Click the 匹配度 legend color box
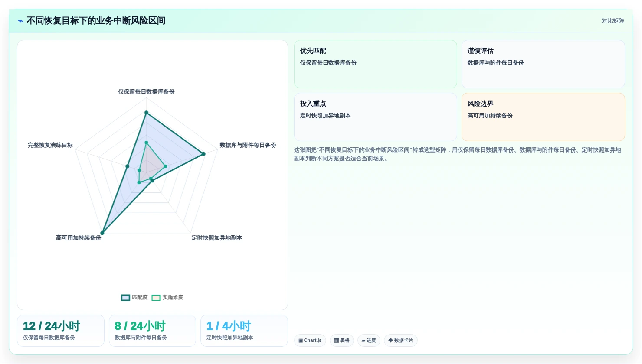The height and width of the screenshot is (364, 642). (x=125, y=298)
